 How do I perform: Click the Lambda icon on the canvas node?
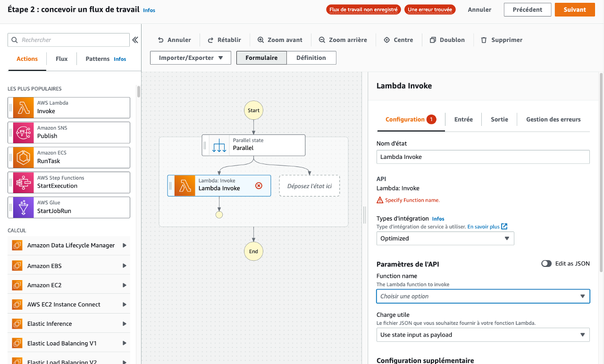[x=185, y=186]
